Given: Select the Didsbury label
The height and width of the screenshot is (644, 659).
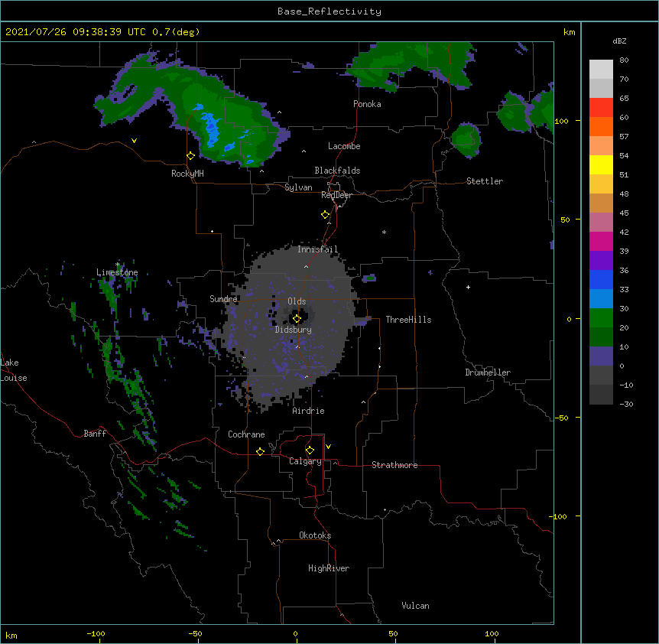Looking at the screenshot, I should click(293, 330).
